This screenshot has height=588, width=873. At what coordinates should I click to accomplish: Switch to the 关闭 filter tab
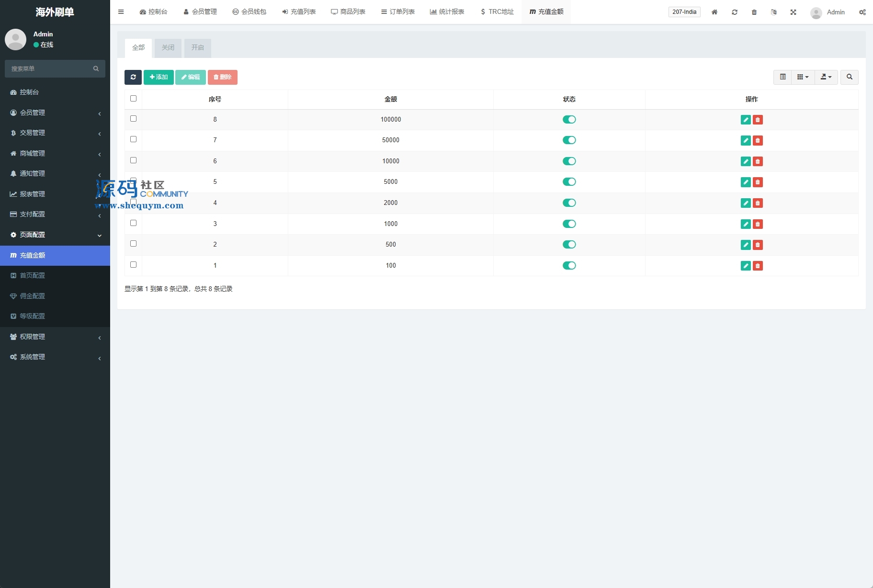tap(168, 48)
